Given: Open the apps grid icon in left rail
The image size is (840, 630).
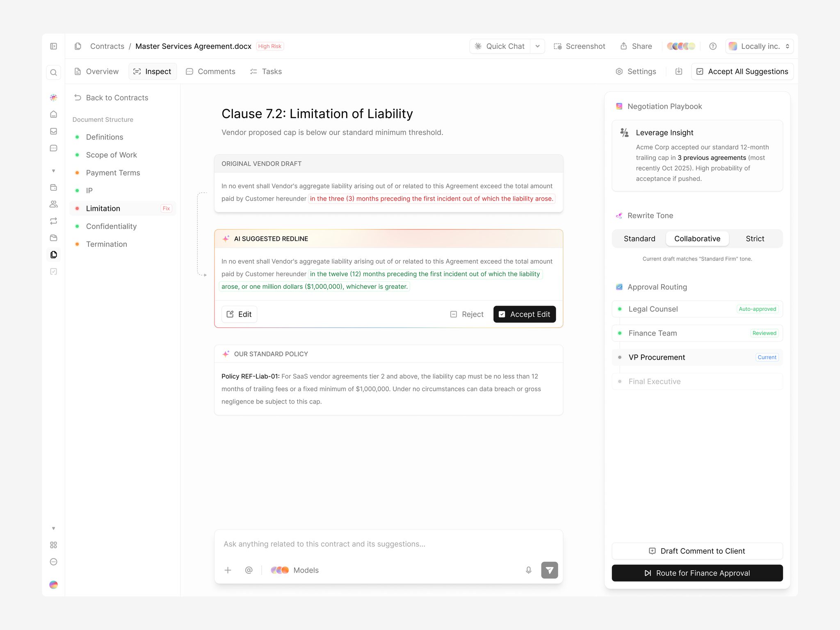Looking at the screenshot, I should (x=53, y=545).
